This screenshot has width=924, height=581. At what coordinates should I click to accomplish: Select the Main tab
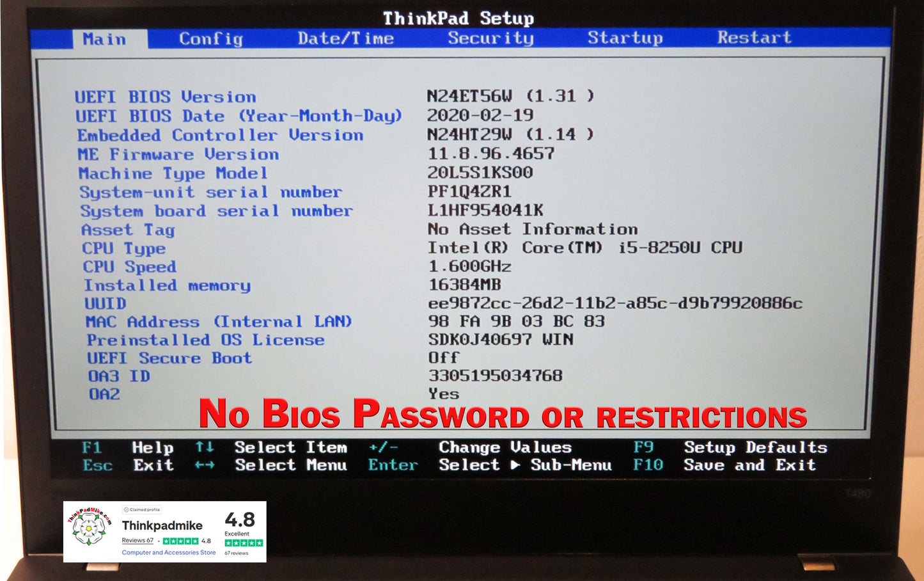(x=104, y=40)
